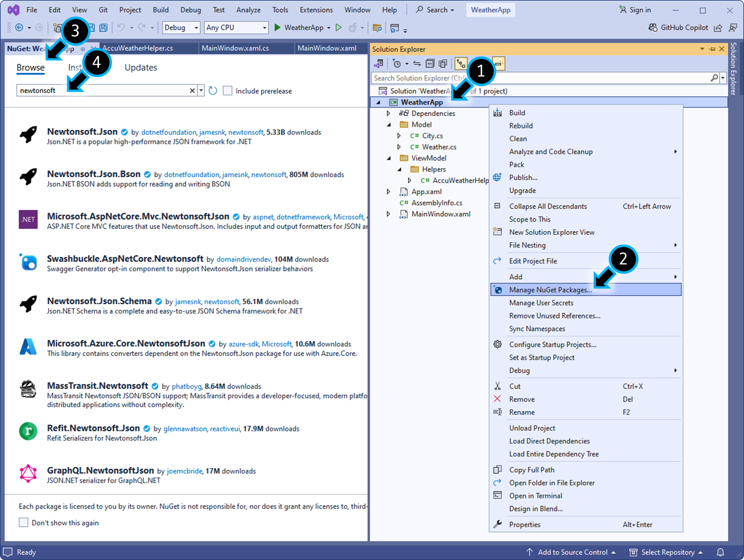Viewport: 744px width, 560px height.
Task: Collapse the ViewModel folder node
Action: pos(389,158)
